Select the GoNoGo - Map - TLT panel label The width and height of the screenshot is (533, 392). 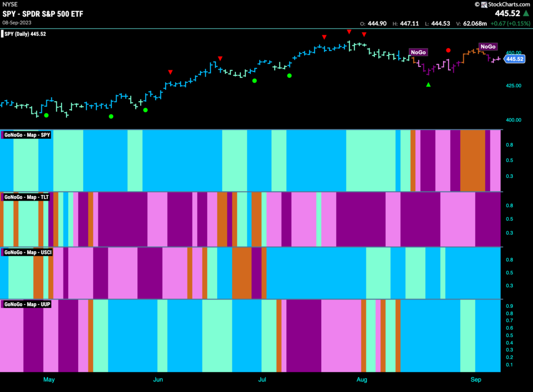pos(26,197)
